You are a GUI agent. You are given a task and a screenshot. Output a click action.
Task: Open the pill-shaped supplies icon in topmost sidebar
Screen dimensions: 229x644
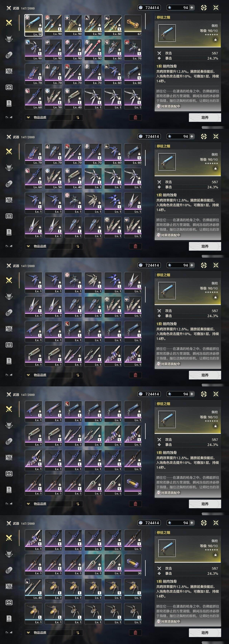pos(9,55)
